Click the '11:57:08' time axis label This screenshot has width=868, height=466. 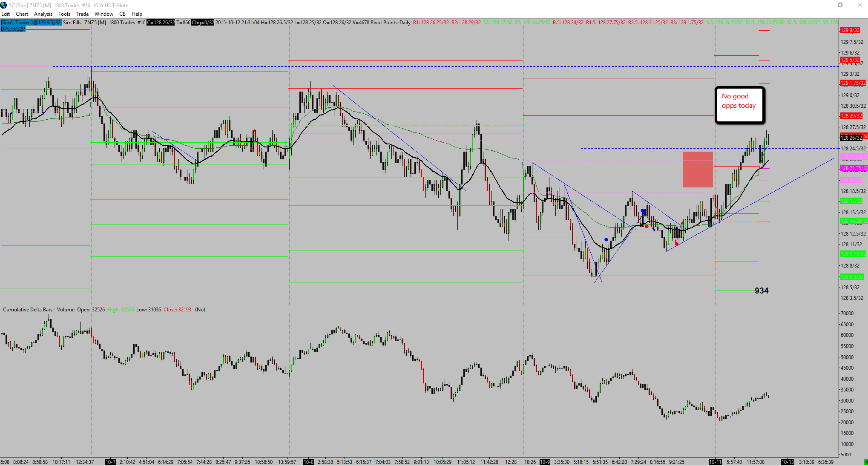[756, 462]
